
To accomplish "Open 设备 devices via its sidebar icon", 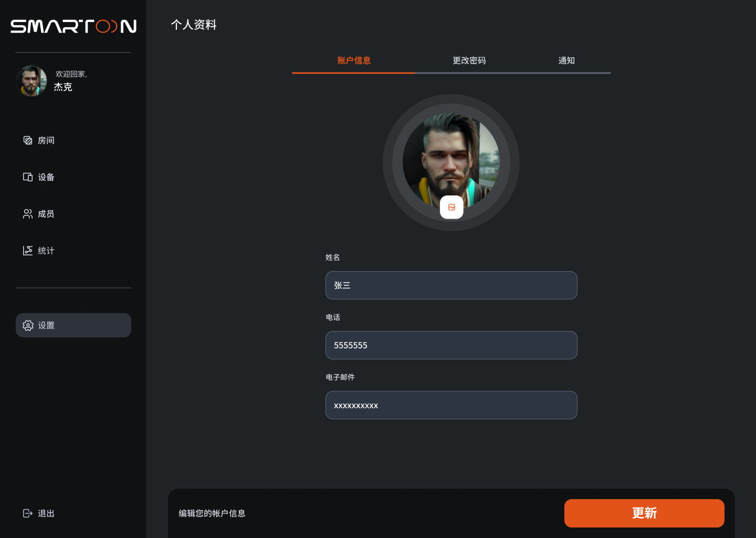I will tap(28, 177).
